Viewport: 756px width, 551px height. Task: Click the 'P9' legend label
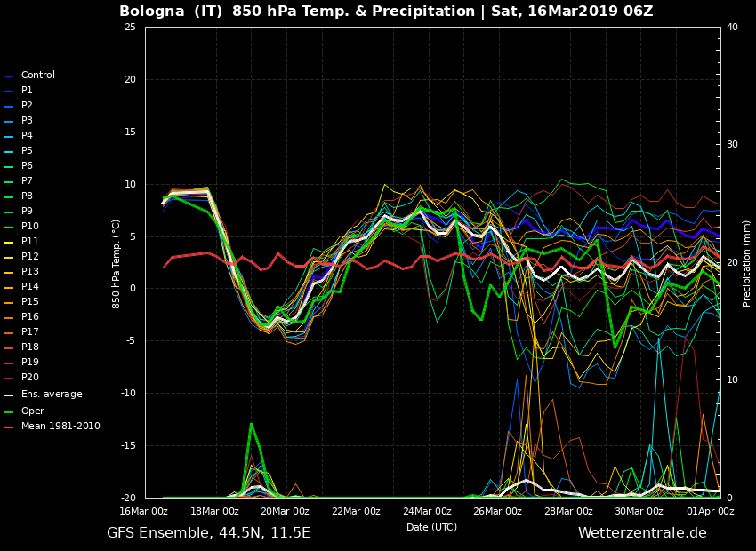(27, 211)
